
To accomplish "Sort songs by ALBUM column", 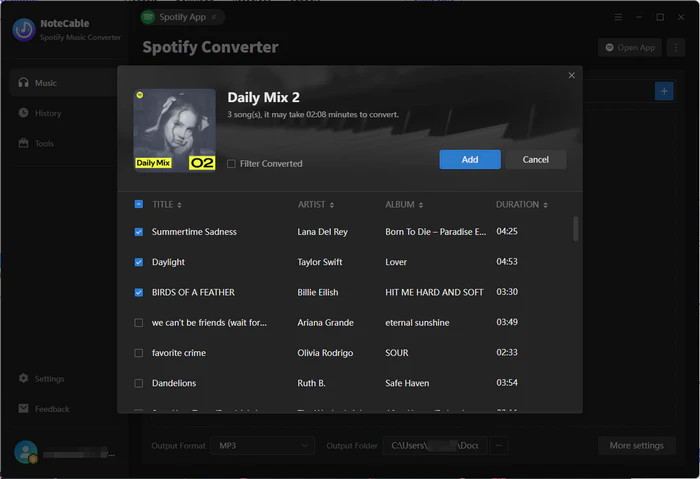I will click(x=404, y=204).
